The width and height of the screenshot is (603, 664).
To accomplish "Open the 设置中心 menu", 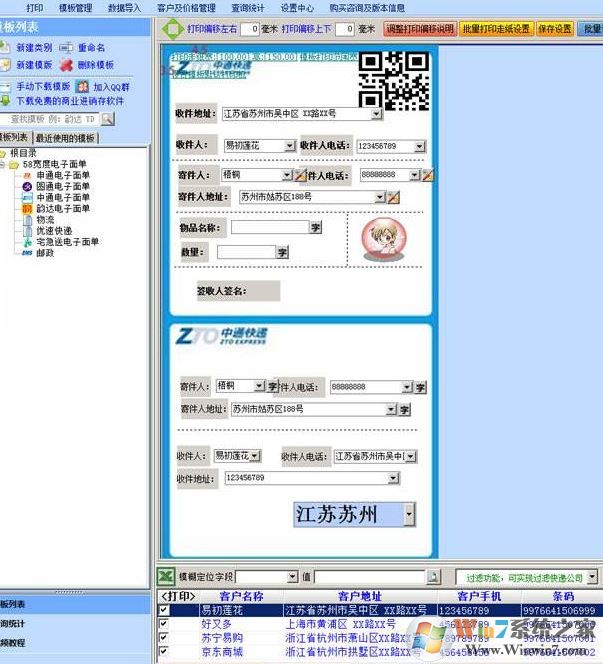I will tap(297, 8).
